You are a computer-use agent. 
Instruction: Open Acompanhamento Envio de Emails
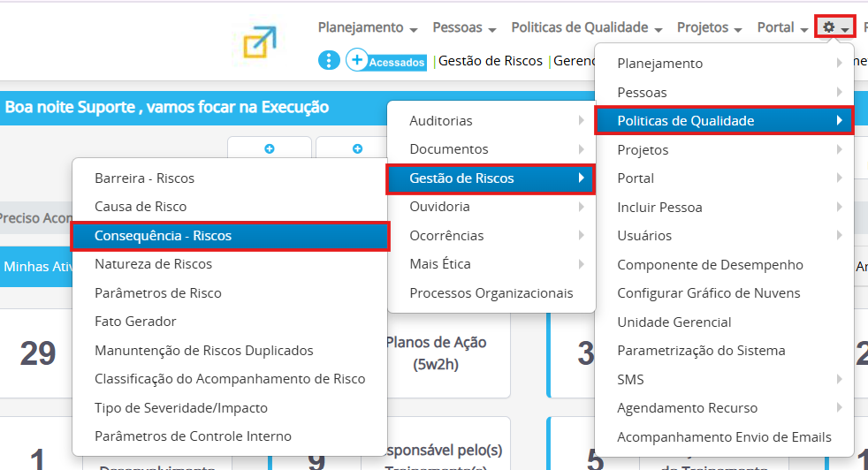pyautogui.click(x=724, y=437)
